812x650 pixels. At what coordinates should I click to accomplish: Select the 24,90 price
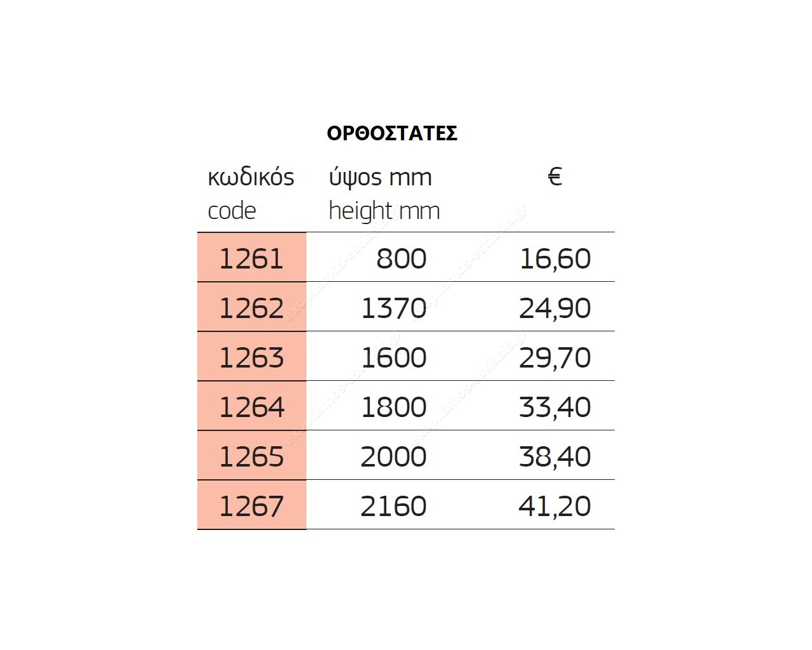(555, 308)
